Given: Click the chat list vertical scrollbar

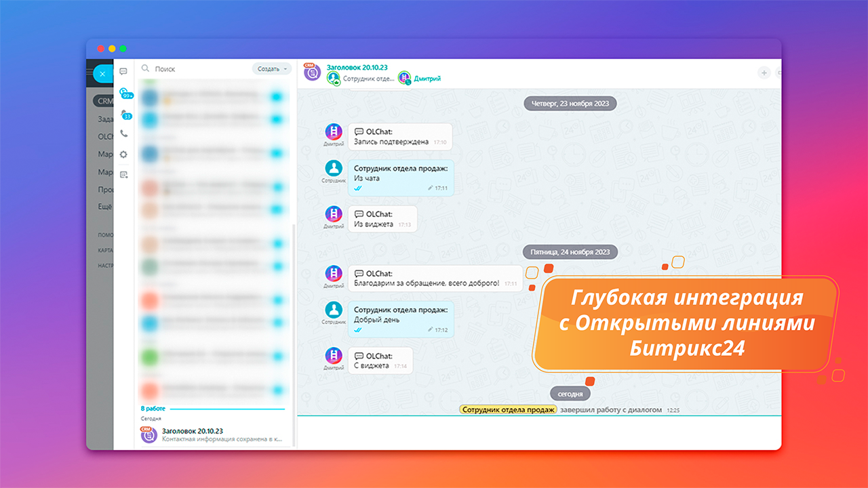Looking at the screenshot, I should [x=294, y=335].
